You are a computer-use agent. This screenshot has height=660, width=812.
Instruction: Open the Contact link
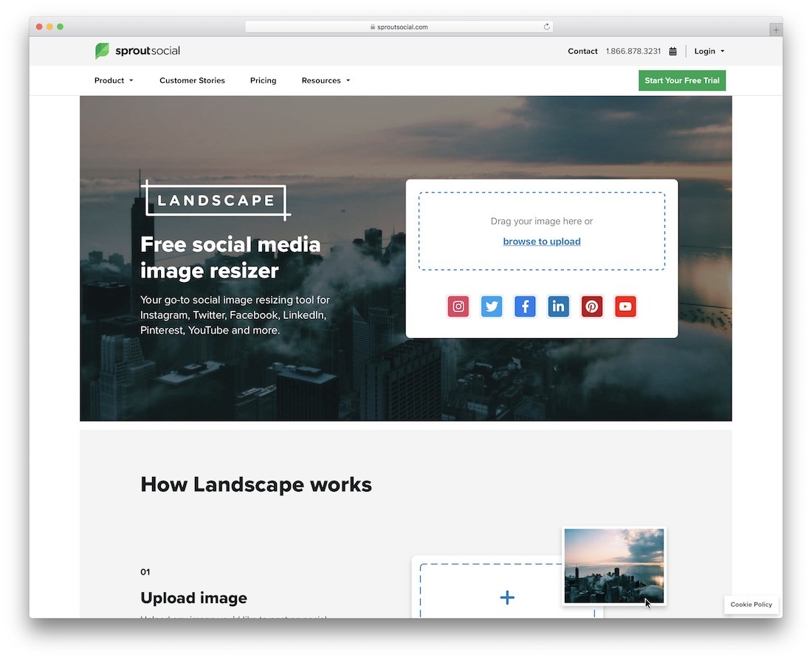click(582, 51)
